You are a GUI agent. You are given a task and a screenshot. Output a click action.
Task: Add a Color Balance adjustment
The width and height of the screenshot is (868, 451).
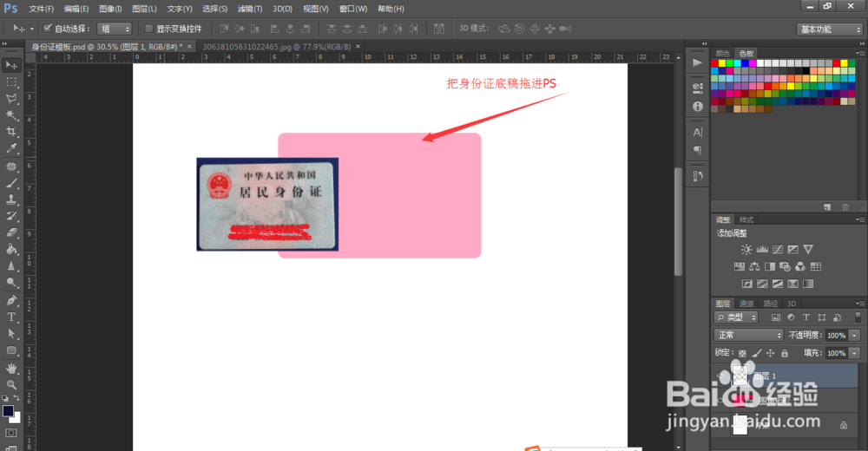point(754,267)
